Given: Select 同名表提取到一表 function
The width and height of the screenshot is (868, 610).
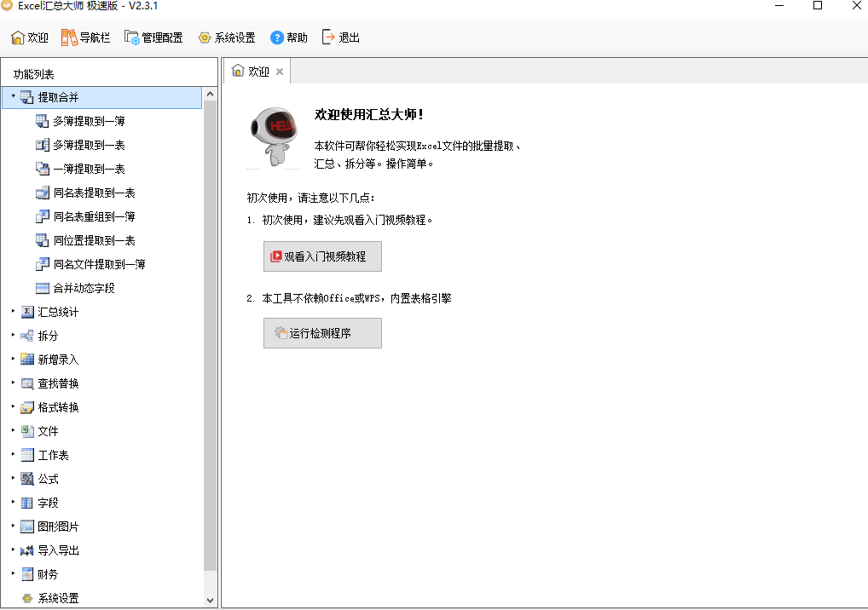Looking at the screenshot, I should click(89, 192).
